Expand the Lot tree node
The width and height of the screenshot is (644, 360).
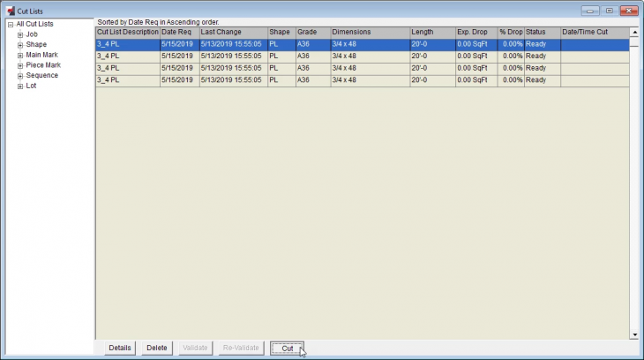click(x=20, y=86)
